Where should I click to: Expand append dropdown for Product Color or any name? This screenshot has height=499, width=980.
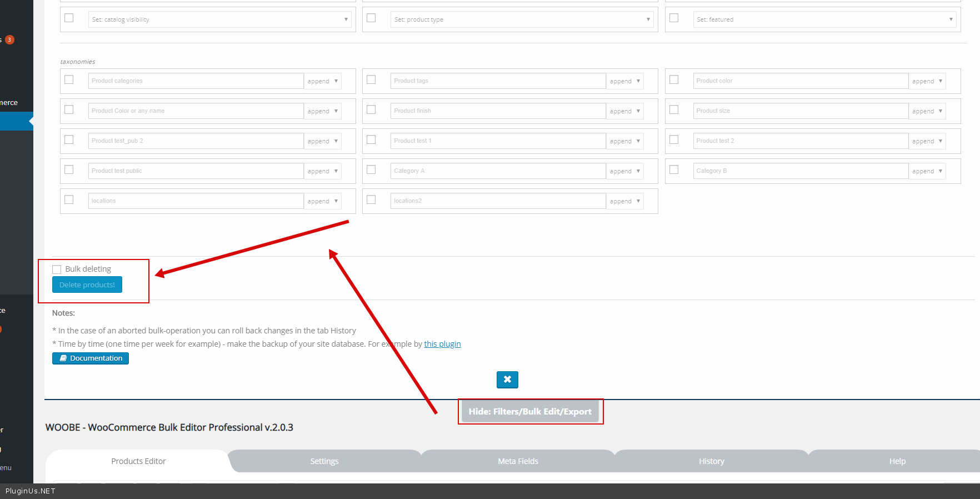pyautogui.click(x=322, y=111)
